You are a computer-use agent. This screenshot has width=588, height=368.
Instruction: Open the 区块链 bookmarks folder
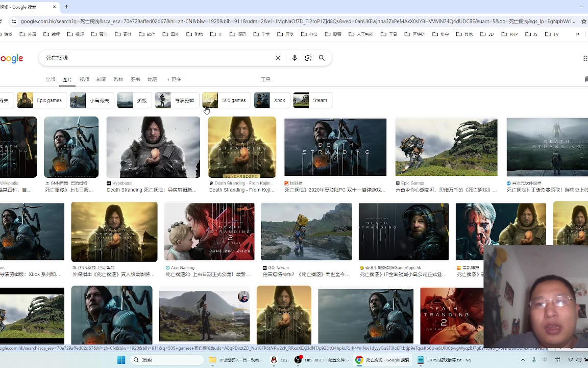pos(415,34)
